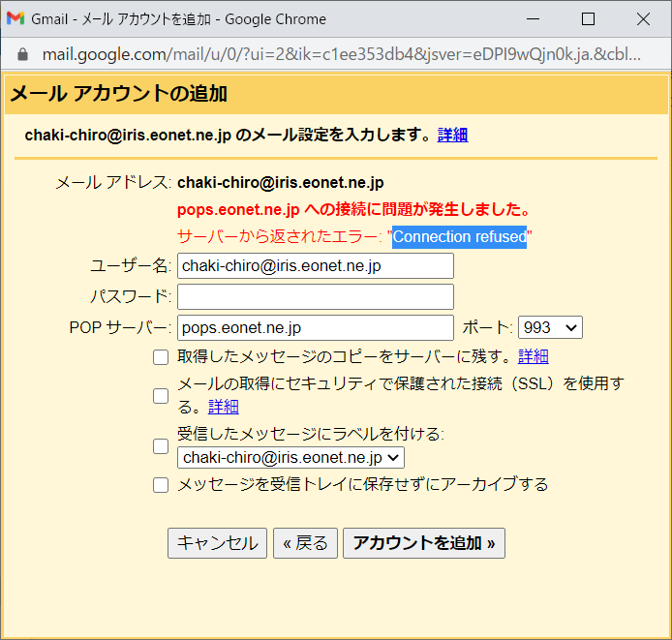Click the highlighted Connection refused error text

click(459, 236)
